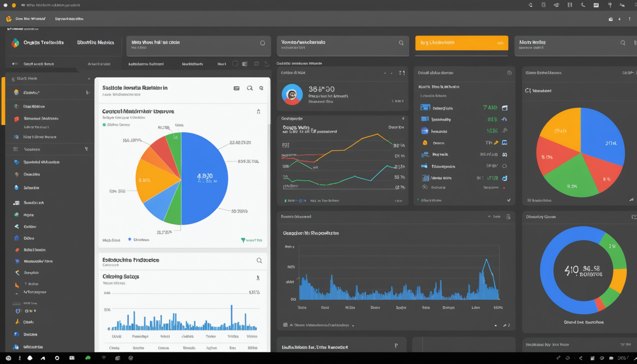
Task: Click the info circle icon on the traffic sources panel
Action: pos(509,72)
